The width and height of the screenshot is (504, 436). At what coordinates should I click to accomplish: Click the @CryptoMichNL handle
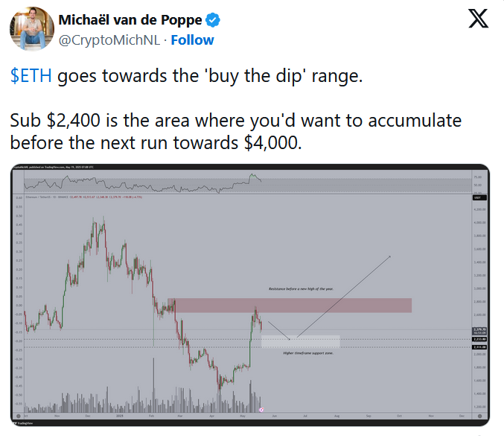[x=109, y=40]
